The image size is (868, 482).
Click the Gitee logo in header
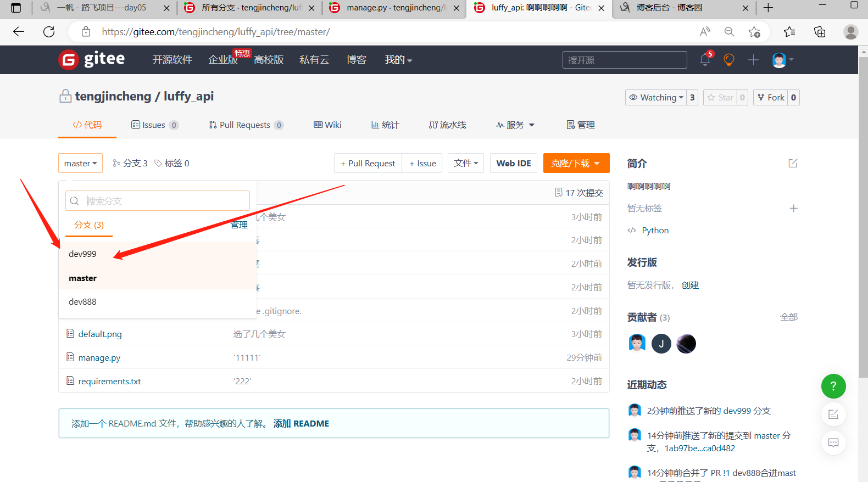coord(92,59)
